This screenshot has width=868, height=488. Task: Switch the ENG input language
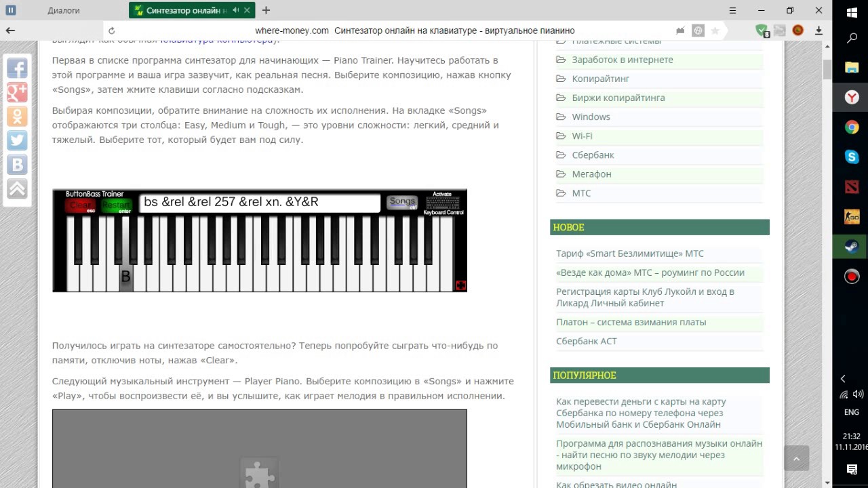(x=851, y=412)
